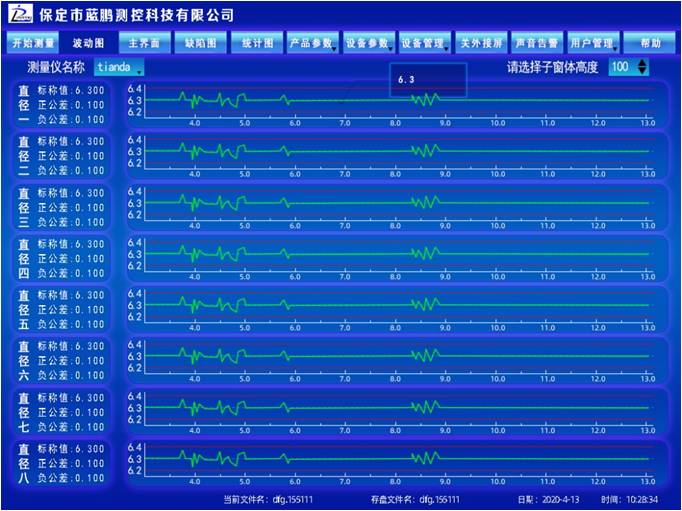Expand the 设备参数 menu
The width and height of the screenshot is (682, 511).
pyautogui.click(x=368, y=43)
